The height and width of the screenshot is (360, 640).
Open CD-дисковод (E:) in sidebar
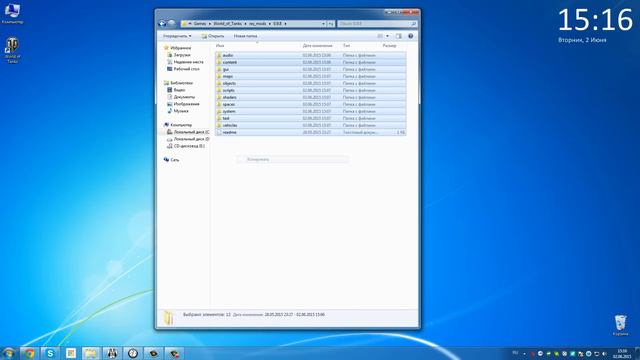click(x=186, y=146)
